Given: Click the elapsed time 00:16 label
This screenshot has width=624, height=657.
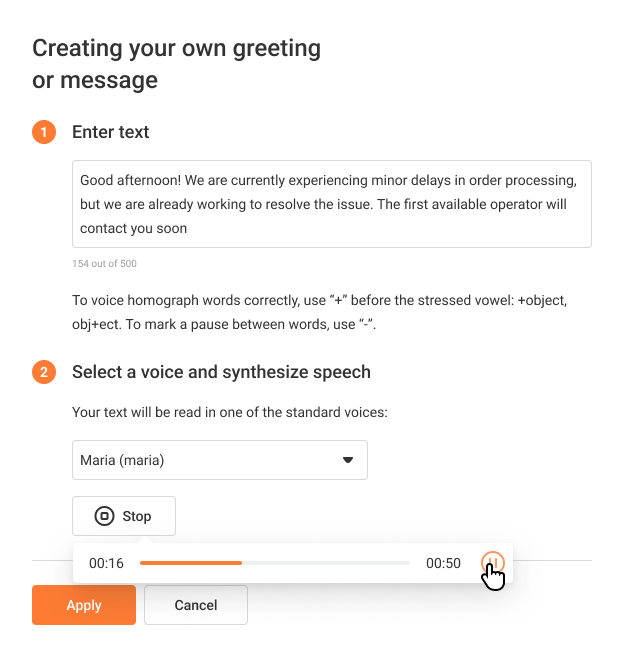Looking at the screenshot, I should (x=106, y=563).
